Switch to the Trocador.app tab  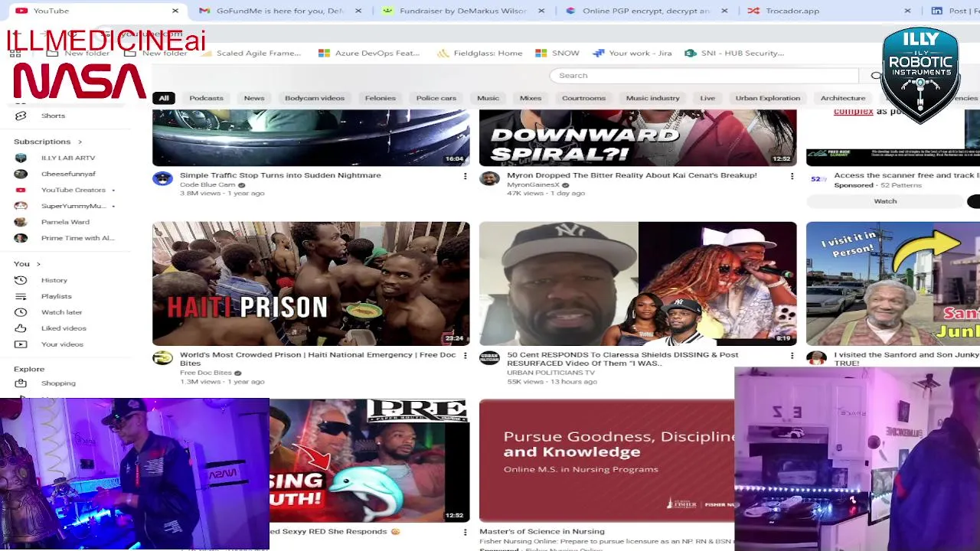click(x=829, y=11)
